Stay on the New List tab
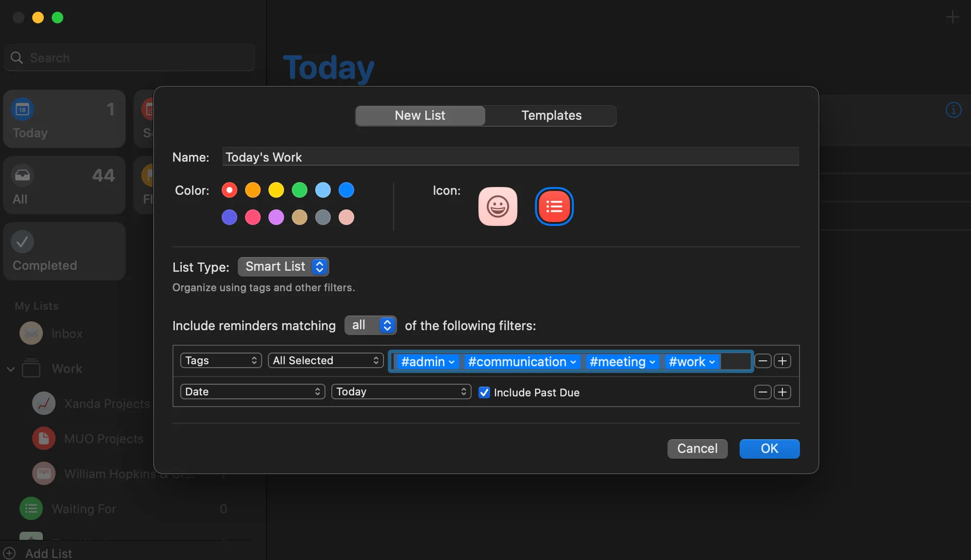Image resolution: width=971 pixels, height=560 pixels. (419, 115)
